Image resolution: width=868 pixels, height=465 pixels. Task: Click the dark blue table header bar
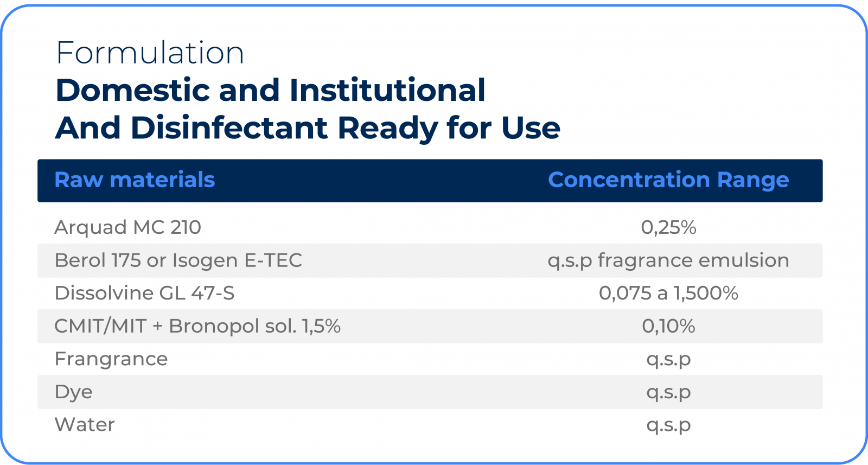click(430, 181)
